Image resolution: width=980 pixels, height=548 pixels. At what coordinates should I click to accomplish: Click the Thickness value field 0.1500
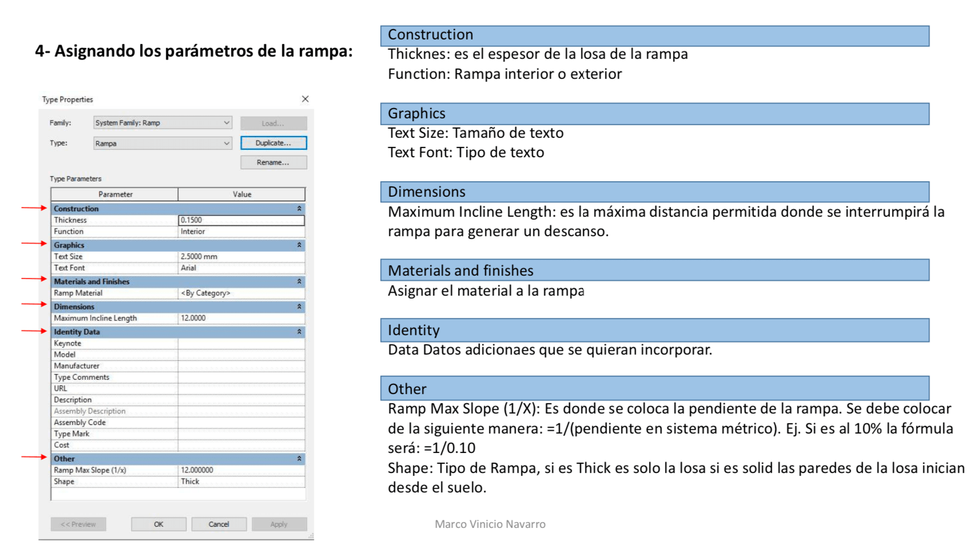click(241, 220)
